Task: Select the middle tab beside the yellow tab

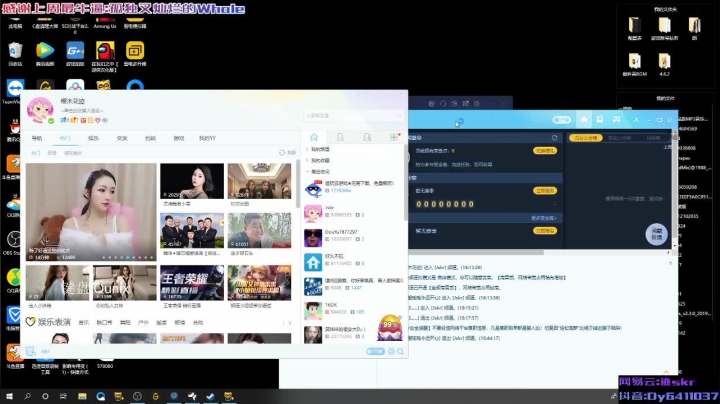Action: click(x=619, y=138)
